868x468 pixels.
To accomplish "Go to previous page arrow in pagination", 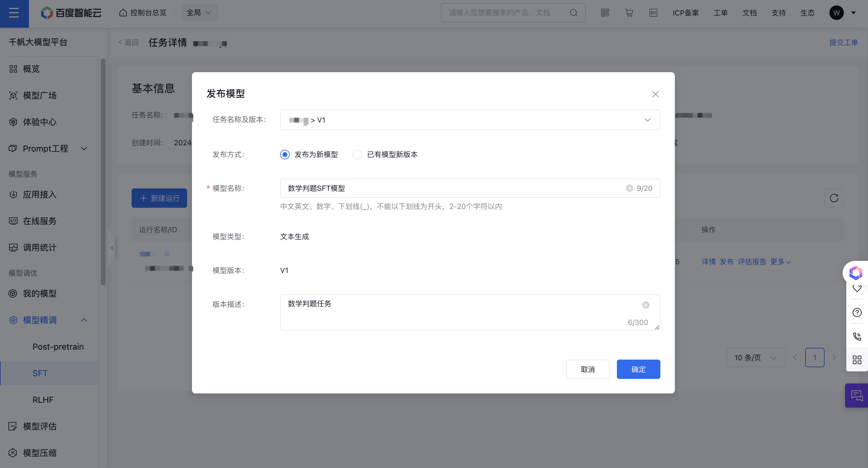I will [x=795, y=357].
